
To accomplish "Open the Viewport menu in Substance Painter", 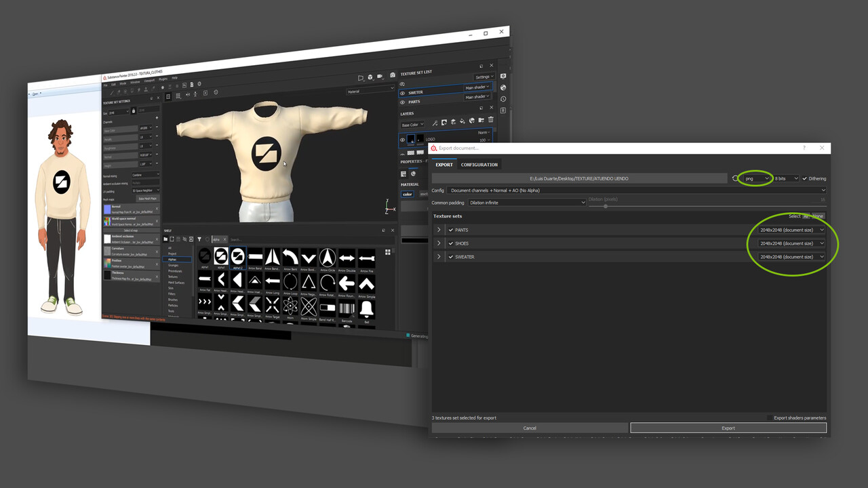I will [x=148, y=81].
